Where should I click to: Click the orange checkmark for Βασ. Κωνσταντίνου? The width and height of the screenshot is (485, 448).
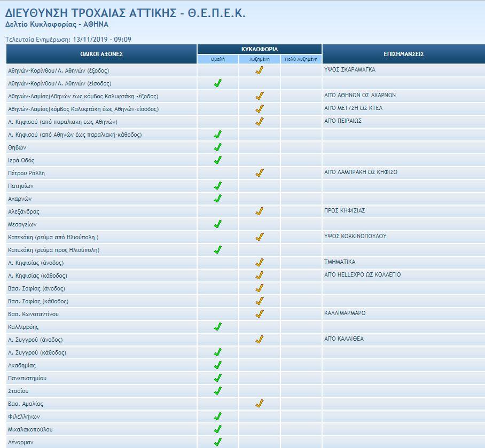[x=259, y=314]
